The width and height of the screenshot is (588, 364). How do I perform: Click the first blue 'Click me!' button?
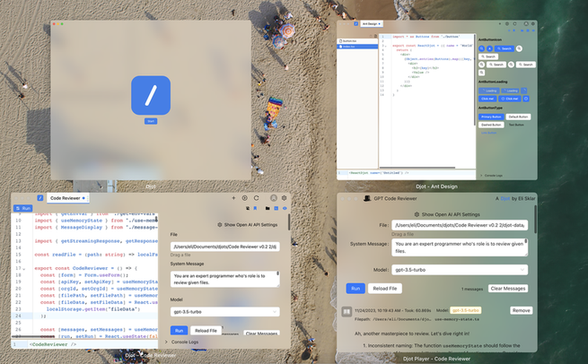[x=487, y=99]
